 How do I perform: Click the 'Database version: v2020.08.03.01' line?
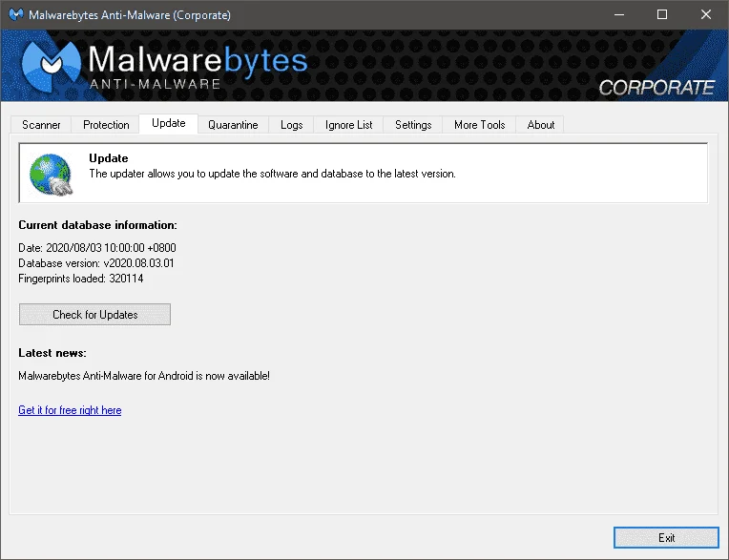tap(96, 263)
